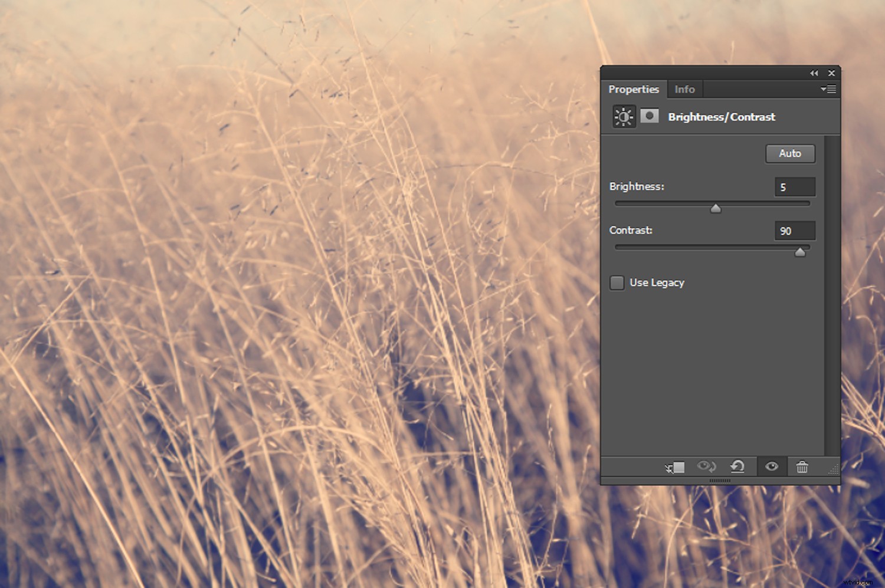
Task: Reset the adjustment to default values
Action: coord(738,466)
